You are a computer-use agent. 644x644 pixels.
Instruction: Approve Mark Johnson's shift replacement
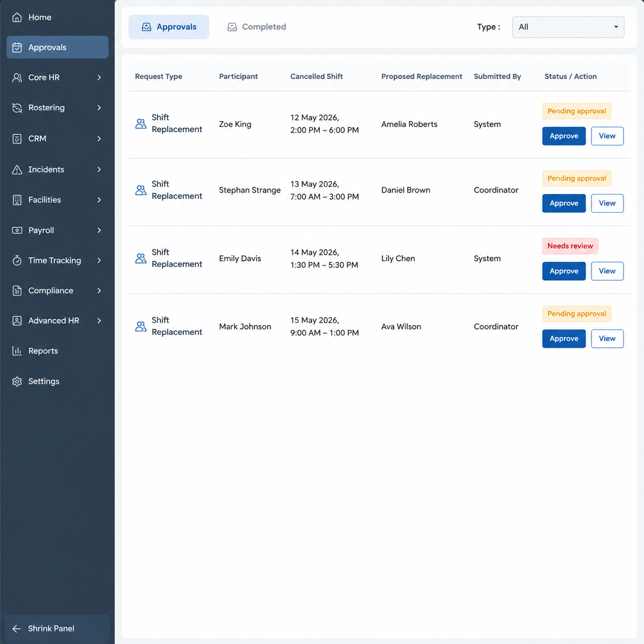point(564,338)
